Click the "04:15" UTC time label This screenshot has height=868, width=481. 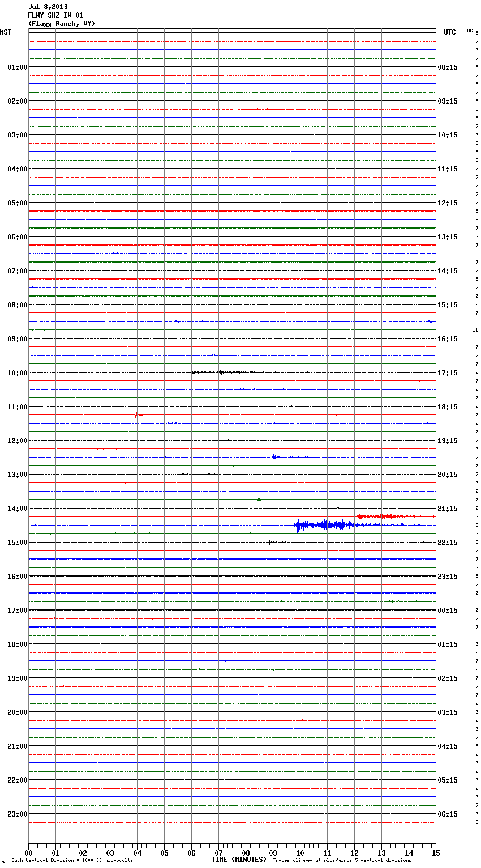pyautogui.click(x=448, y=746)
